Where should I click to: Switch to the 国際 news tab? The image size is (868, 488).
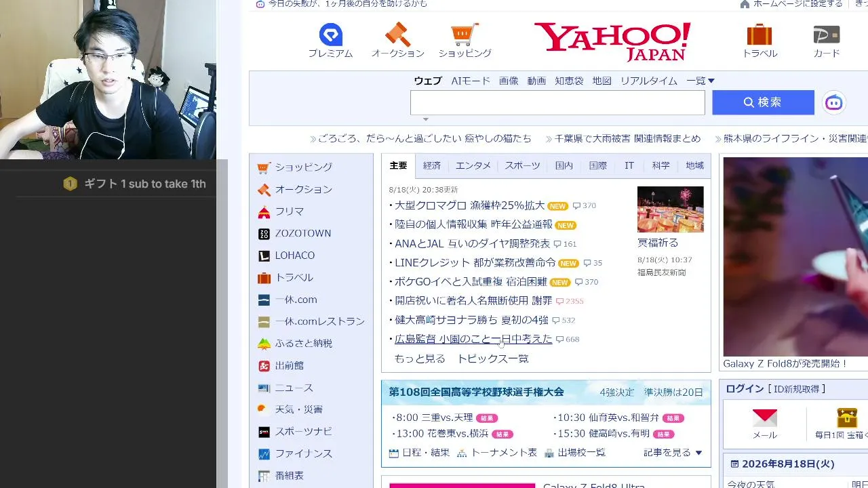598,165
